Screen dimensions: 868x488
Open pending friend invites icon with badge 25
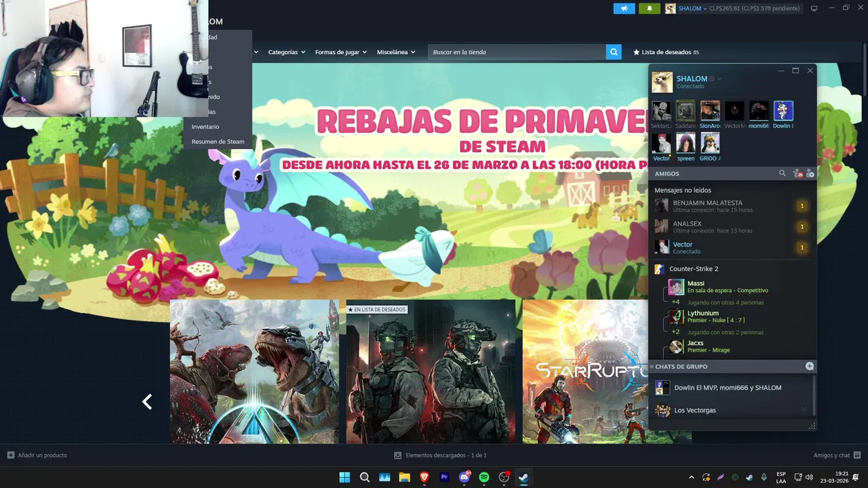(x=797, y=174)
